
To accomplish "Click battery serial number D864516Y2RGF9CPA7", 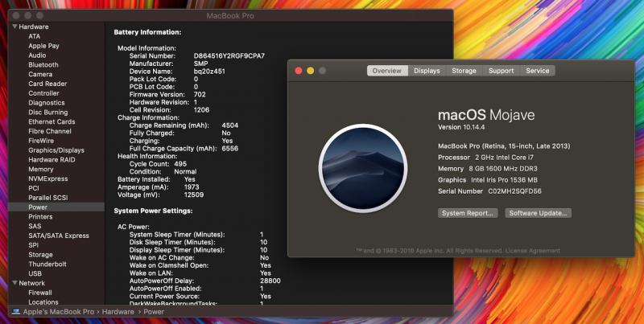I will (229, 55).
